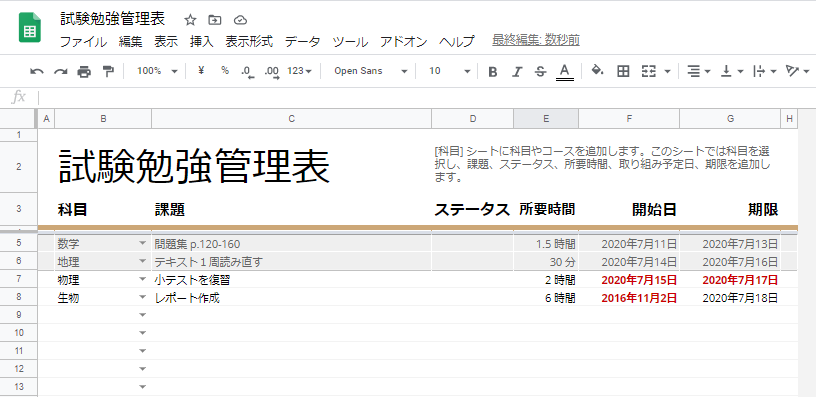Select the 2020年7月18日 deadline cell
This screenshot has height=397, width=816.
pyautogui.click(x=730, y=298)
